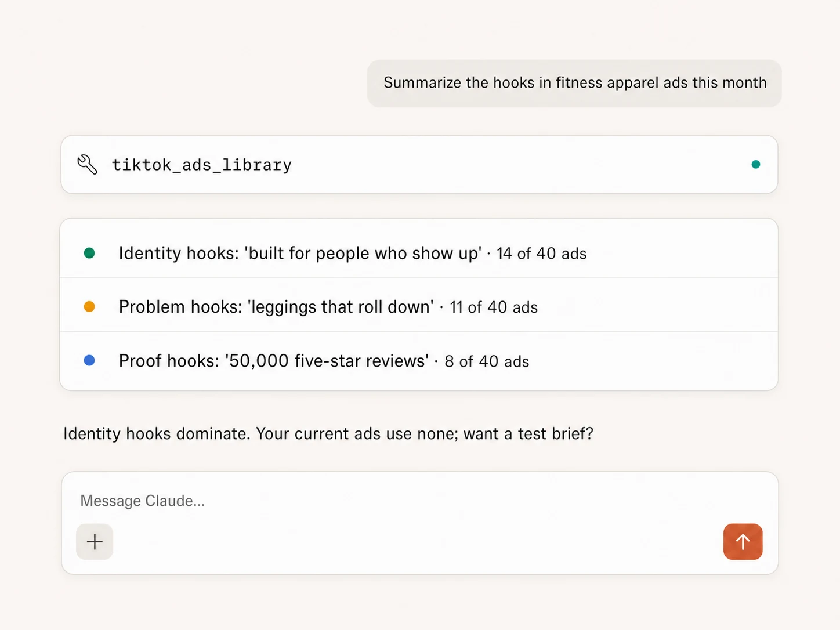Focus the Message Claude input field
This screenshot has height=630, width=840.
coord(419,501)
